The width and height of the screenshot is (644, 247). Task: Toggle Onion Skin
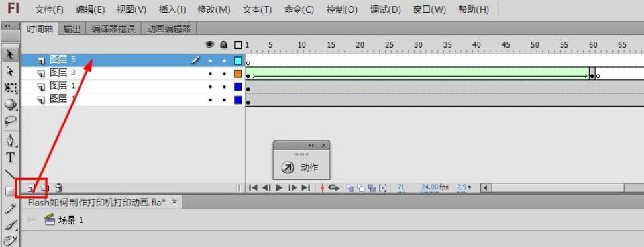click(x=350, y=188)
